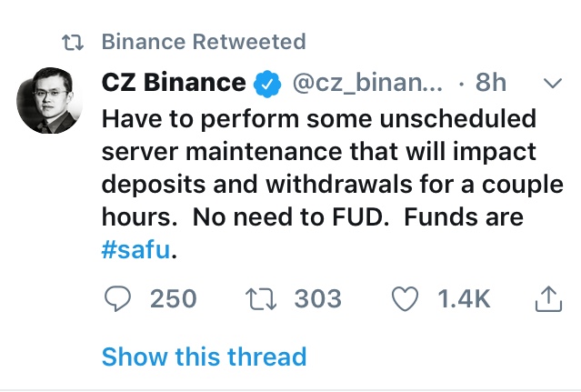Click the 303 retweets count
Screen dimensions: 581x392
point(318,297)
